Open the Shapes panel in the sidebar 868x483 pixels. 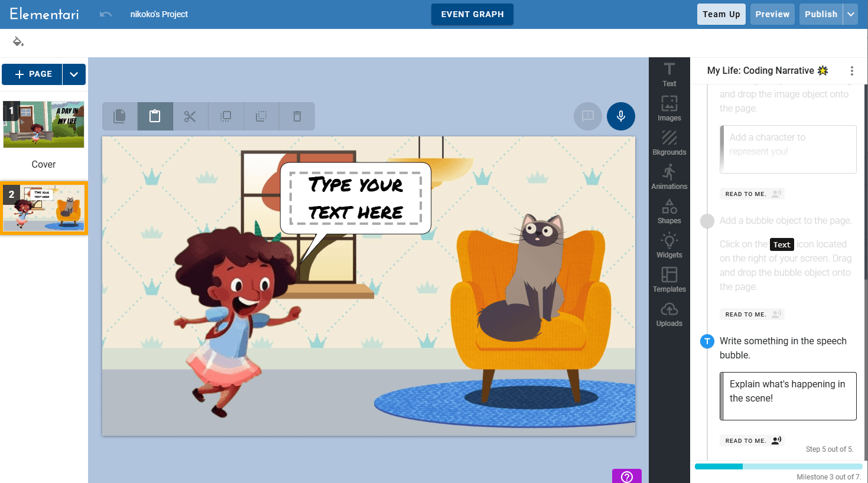669,211
